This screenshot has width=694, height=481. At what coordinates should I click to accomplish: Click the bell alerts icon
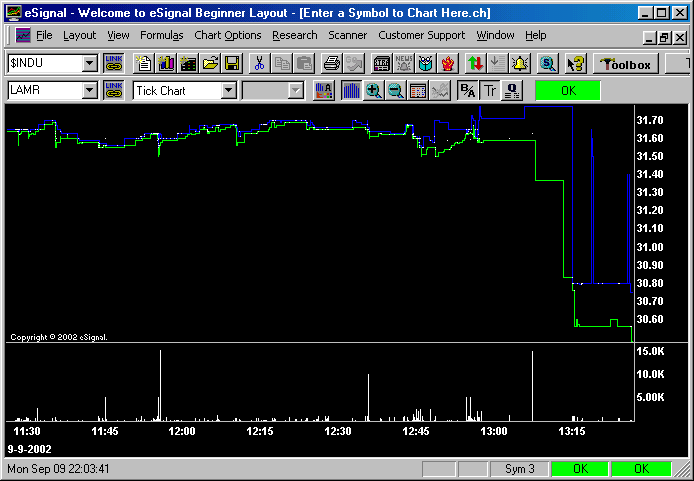[x=520, y=63]
